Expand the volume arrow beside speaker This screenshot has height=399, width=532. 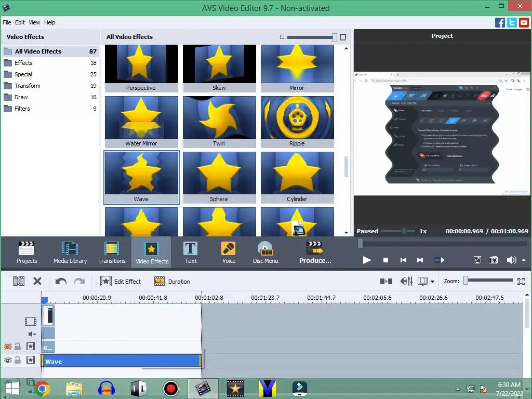coord(524,260)
